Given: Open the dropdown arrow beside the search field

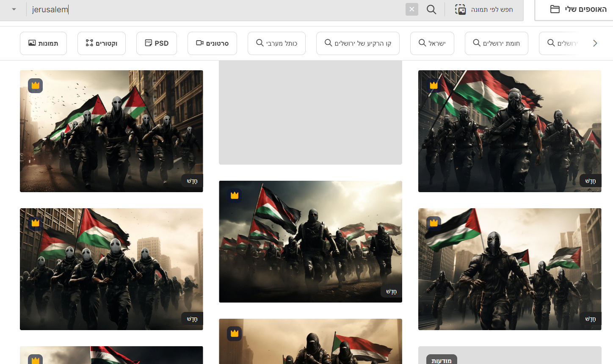Looking at the screenshot, I should click(x=14, y=9).
